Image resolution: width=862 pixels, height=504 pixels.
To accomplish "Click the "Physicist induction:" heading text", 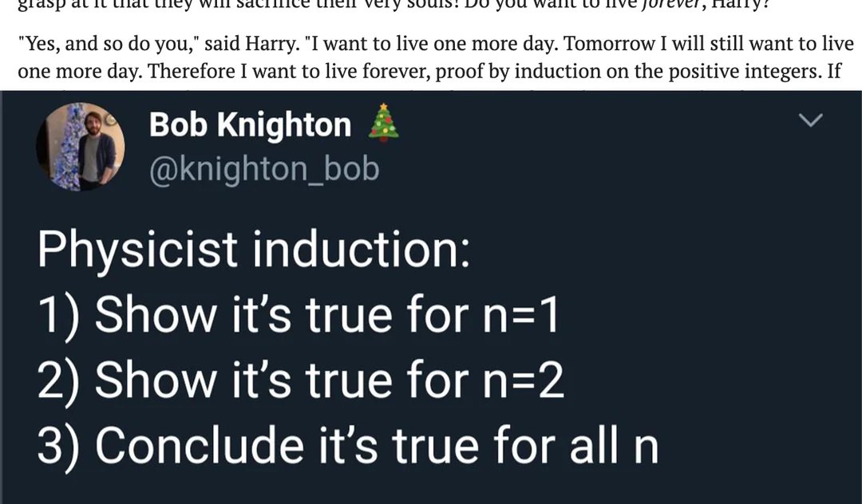I will coord(253,250).
